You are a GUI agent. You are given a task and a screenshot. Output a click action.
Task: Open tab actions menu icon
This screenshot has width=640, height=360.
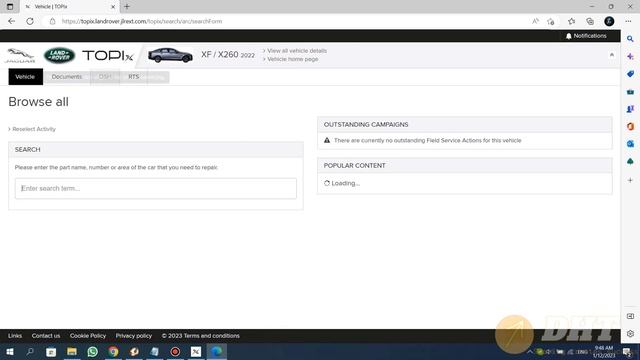coord(10,7)
